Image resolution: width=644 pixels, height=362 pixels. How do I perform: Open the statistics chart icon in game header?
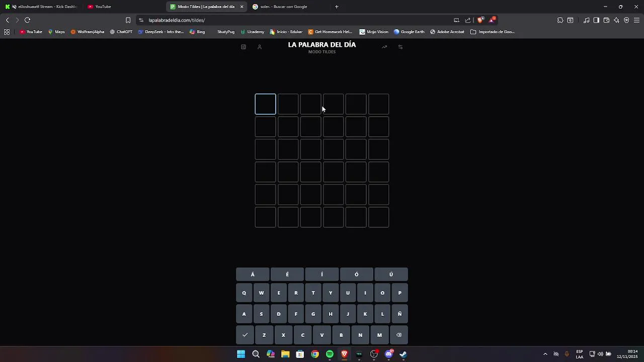384,47
